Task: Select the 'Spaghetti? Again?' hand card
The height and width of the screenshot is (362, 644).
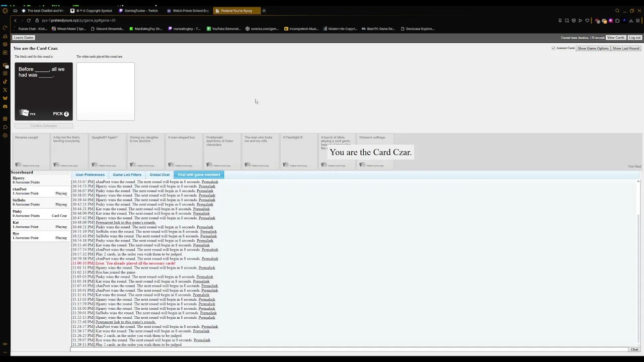Action: pyautogui.click(x=107, y=151)
